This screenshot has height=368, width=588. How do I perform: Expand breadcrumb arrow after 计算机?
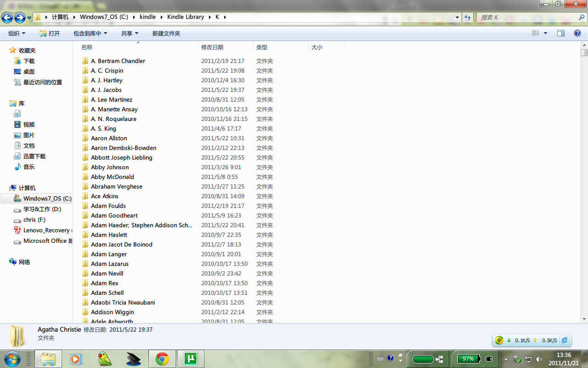click(74, 17)
